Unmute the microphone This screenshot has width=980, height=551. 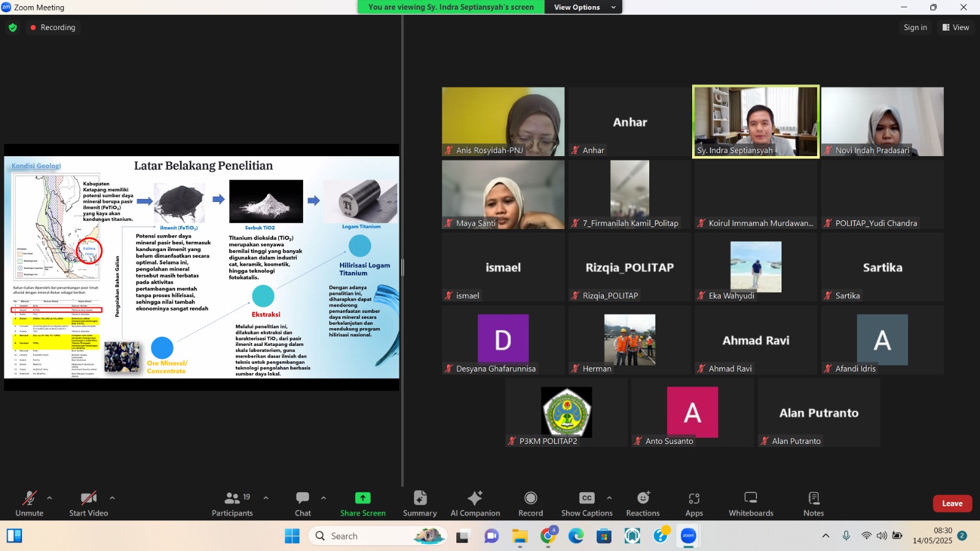pyautogui.click(x=29, y=503)
